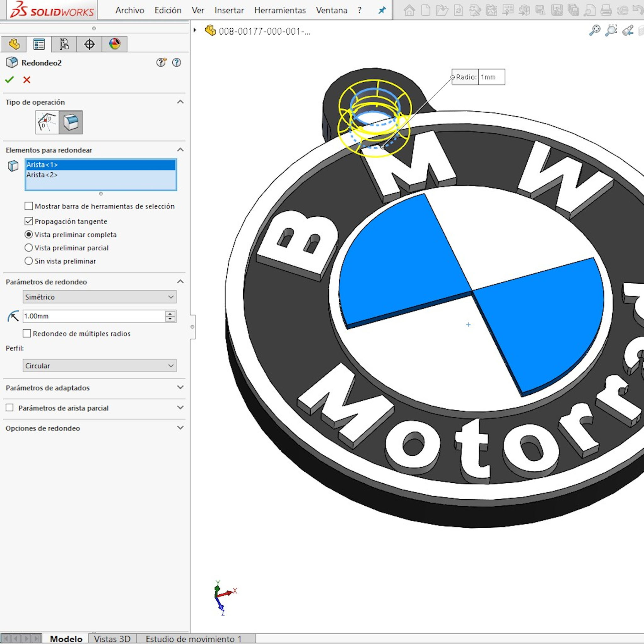This screenshot has width=644, height=644.
Task: Click the Make Drawing from Part icon
Action: click(x=508, y=10)
